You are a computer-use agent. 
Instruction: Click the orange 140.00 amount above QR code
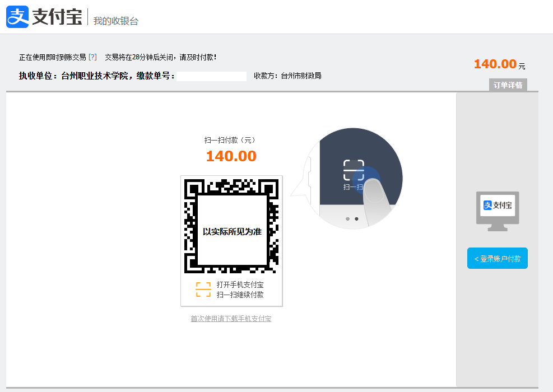pos(231,156)
